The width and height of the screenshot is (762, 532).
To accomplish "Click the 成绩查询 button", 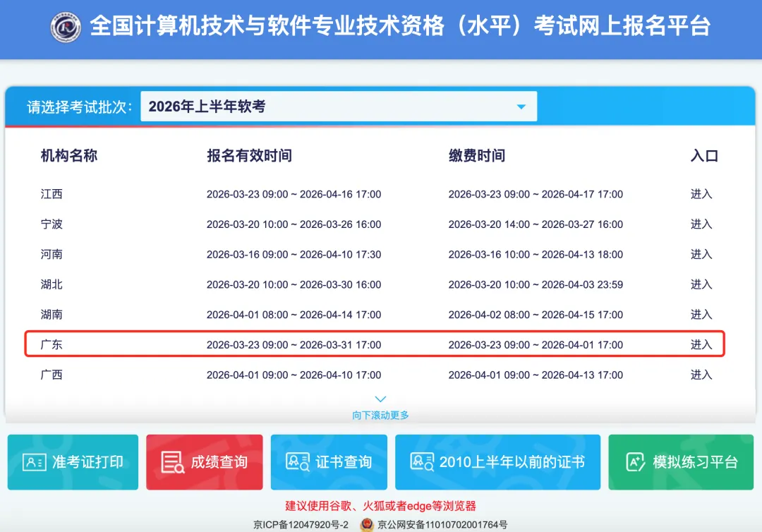I will pyautogui.click(x=205, y=462).
